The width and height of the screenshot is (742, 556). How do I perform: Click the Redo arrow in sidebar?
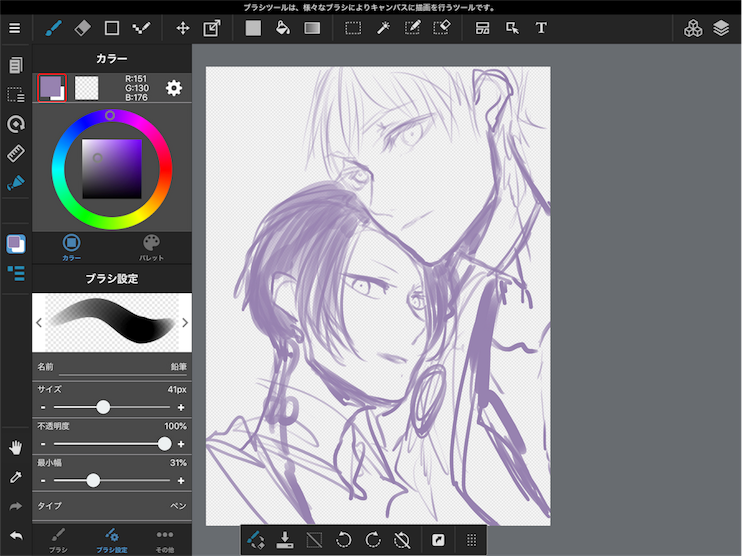[16, 506]
